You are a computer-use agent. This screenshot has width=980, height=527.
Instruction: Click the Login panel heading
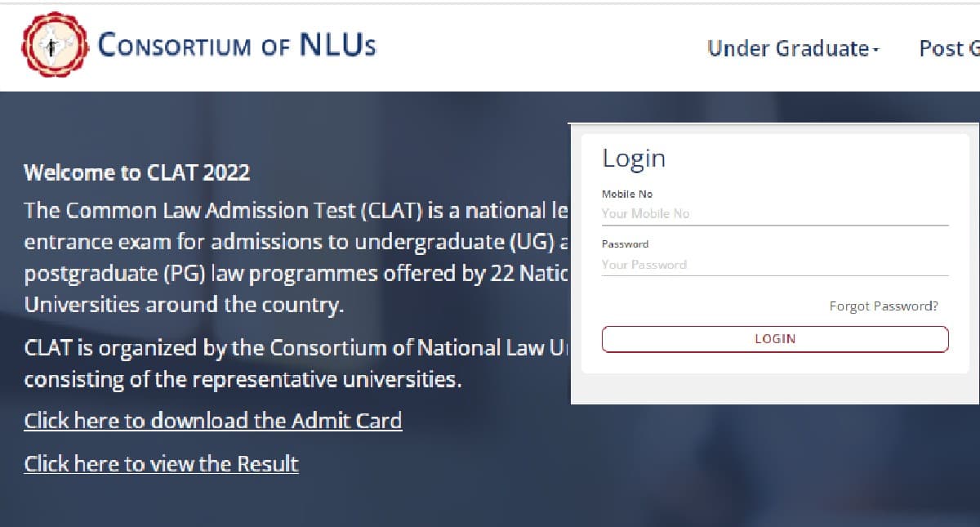(635, 158)
